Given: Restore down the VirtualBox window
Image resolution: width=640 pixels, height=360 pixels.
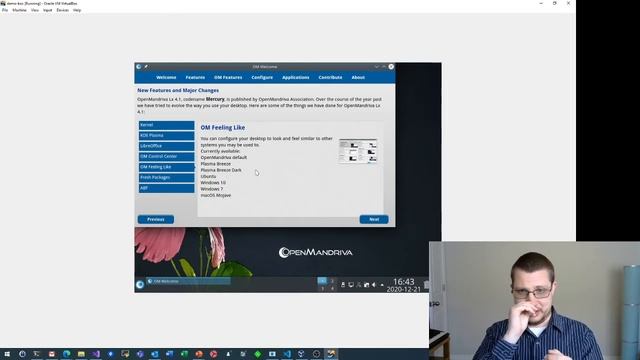Looking at the screenshot, I should coord(555,3).
